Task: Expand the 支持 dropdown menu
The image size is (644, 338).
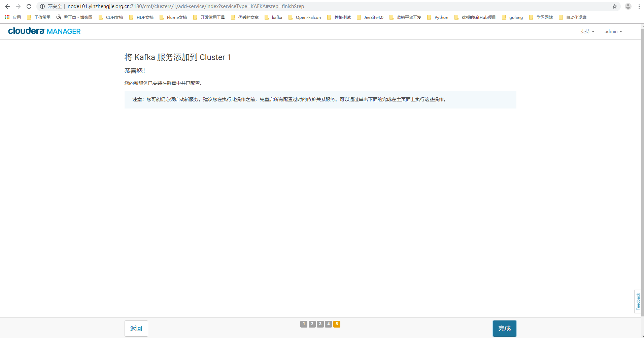Action: pos(587,31)
